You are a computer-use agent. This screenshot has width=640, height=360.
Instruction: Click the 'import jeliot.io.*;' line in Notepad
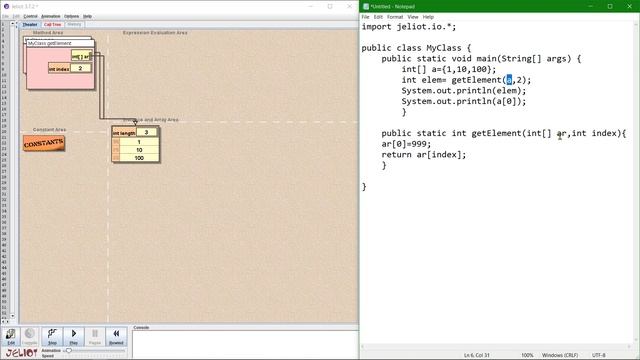pos(409,27)
